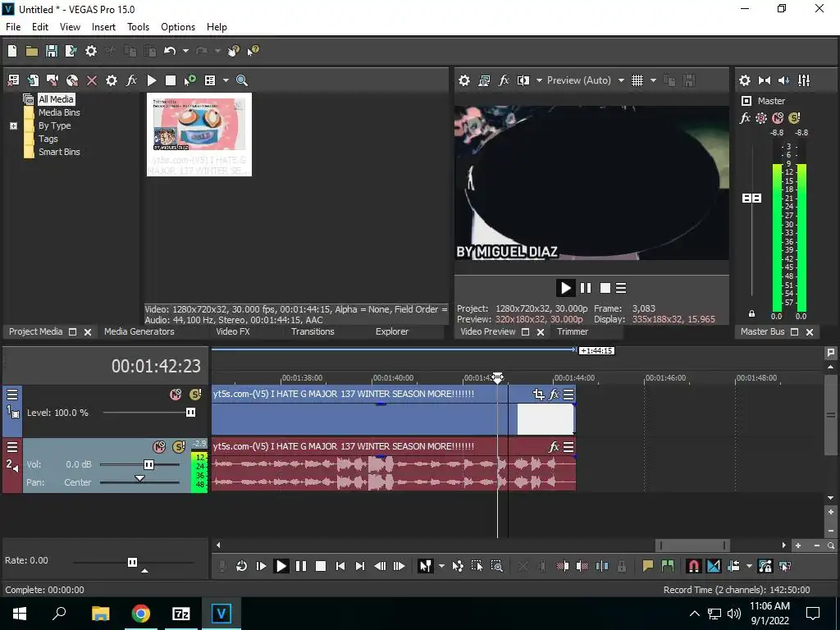Remove selected media with the red X icon
This screenshot has width=840, height=630.
(92, 80)
